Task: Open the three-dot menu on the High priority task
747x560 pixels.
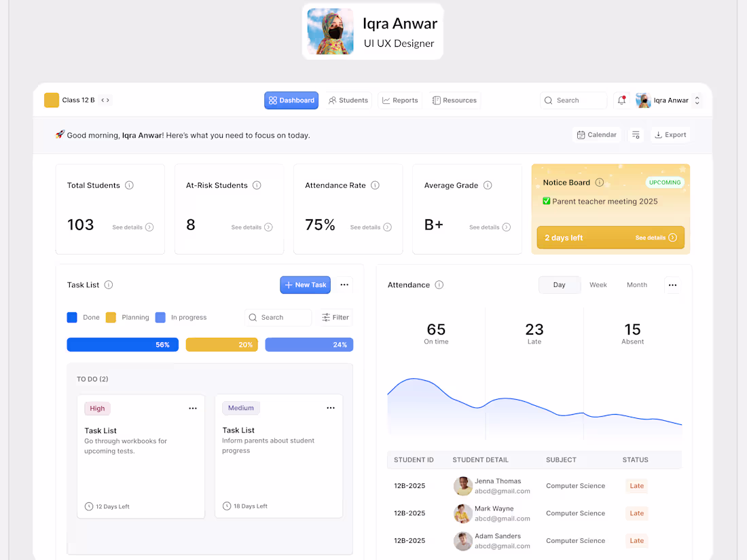Action: tap(193, 408)
